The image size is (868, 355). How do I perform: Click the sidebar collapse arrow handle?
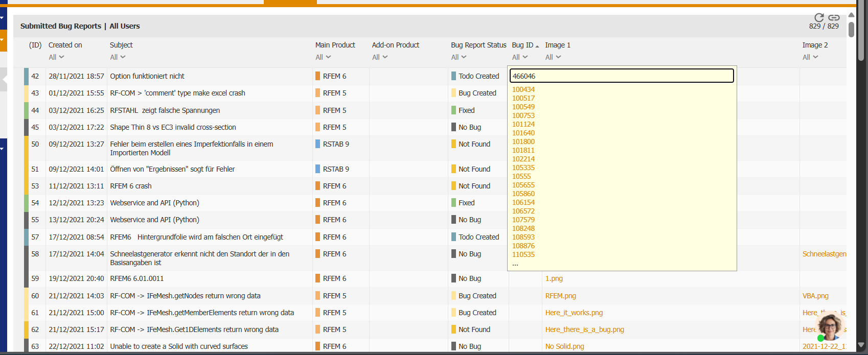click(4, 79)
